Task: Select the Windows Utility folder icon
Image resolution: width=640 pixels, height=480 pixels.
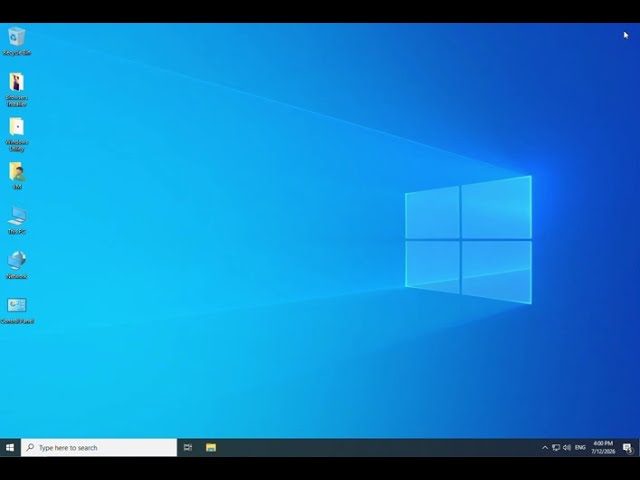Action: coord(16,135)
